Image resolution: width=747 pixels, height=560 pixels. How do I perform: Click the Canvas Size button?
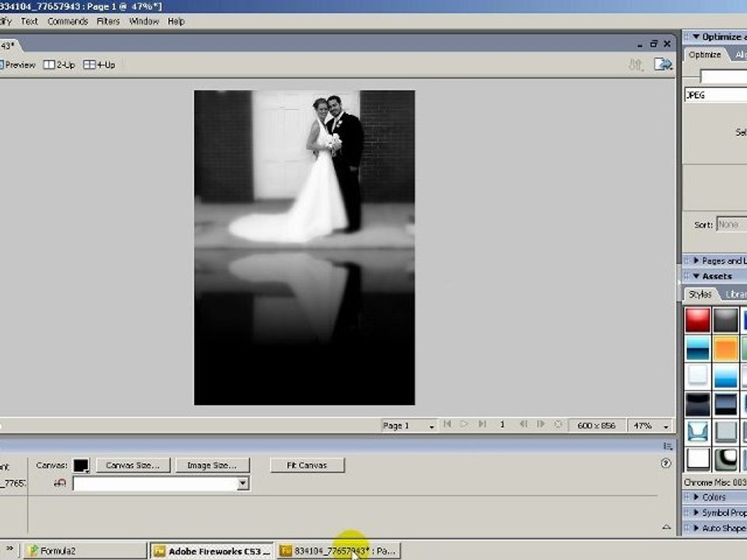click(x=133, y=465)
